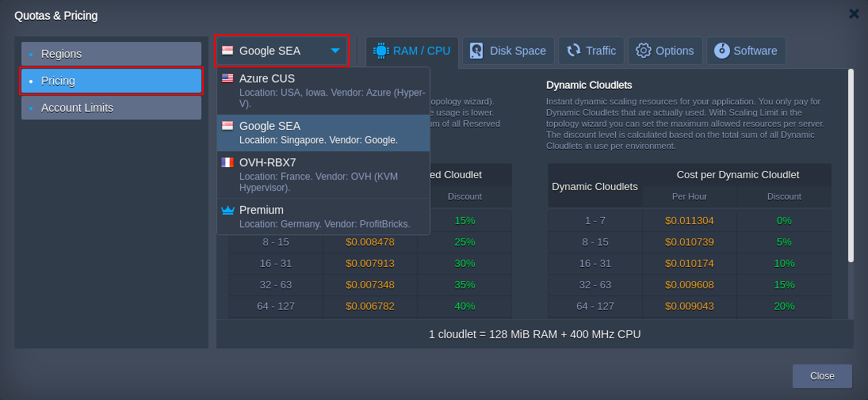Click the Dynamic Cloudlets heading
This screenshot has width=868, height=400.
[x=589, y=86]
